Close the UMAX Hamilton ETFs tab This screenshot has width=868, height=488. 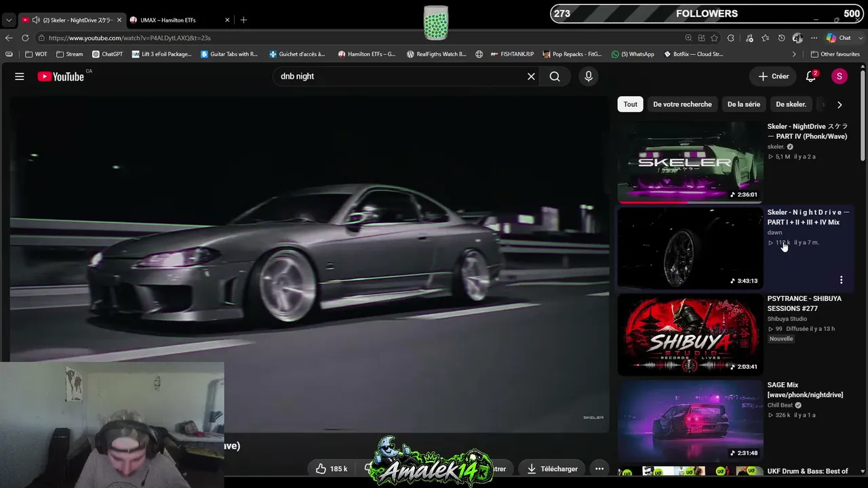227,20
